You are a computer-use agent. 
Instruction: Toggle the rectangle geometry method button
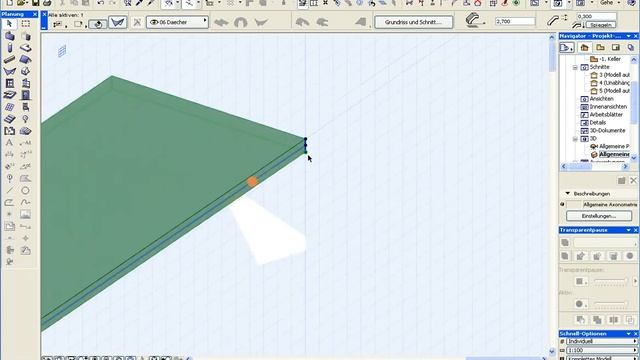(x=79, y=24)
